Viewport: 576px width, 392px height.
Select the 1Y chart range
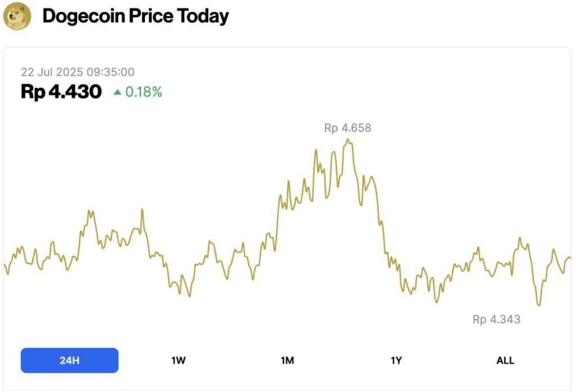pos(397,360)
